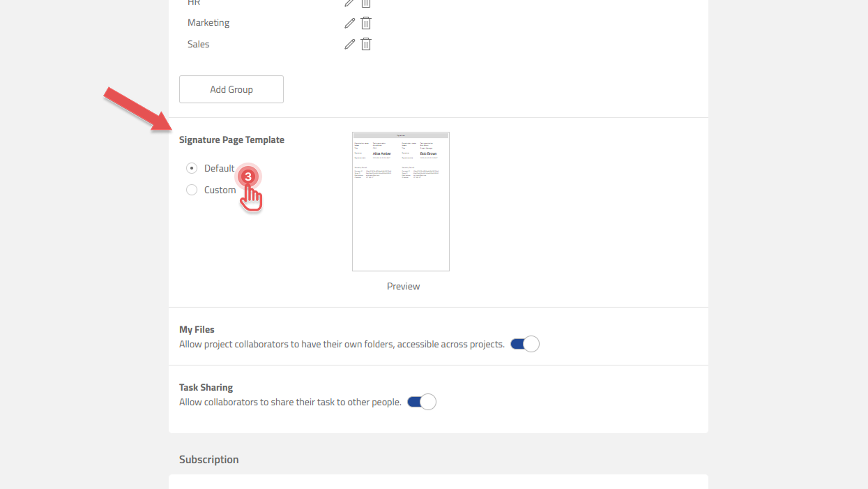Delete the HR group using the trash icon
This screenshot has width=868, height=489.
pyautogui.click(x=366, y=3)
